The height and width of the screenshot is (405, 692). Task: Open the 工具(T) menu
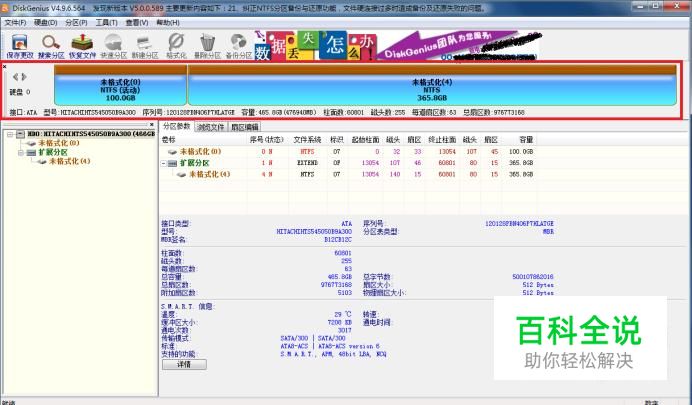tap(106, 22)
